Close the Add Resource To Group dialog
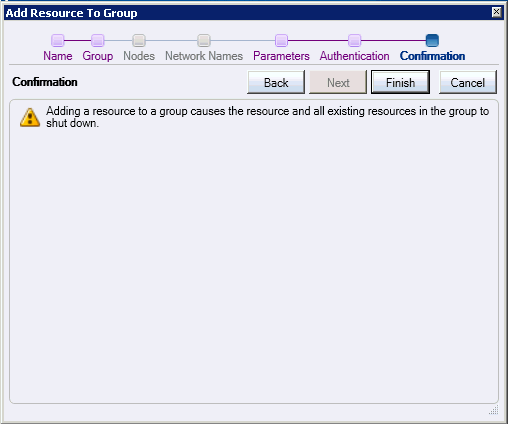The width and height of the screenshot is (508, 424). [x=496, y=12]
